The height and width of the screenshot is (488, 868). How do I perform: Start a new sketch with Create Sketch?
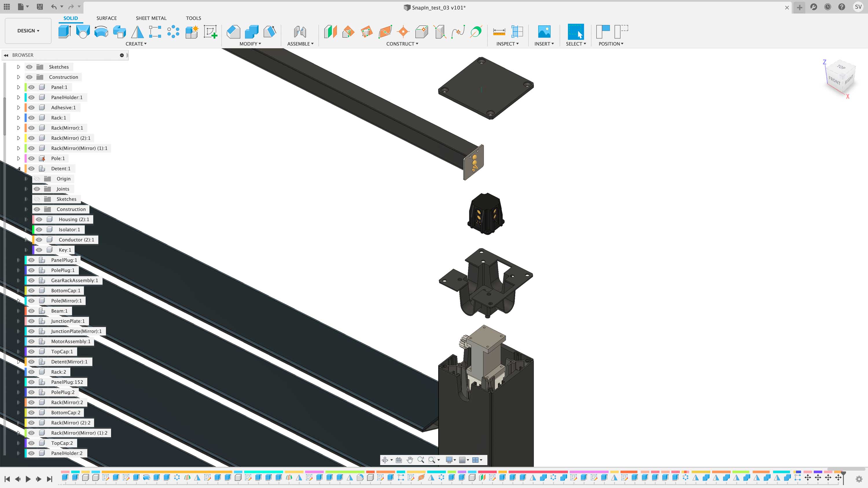point(210,32)
